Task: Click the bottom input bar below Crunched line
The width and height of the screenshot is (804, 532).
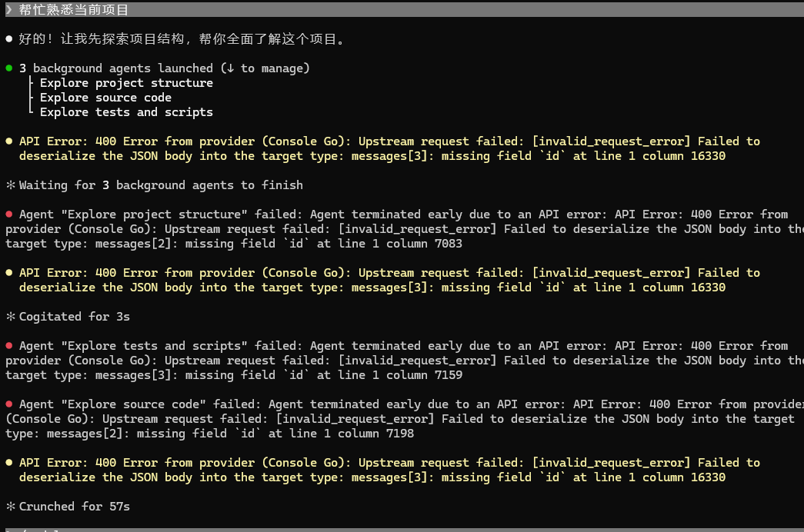Action: 402,530
